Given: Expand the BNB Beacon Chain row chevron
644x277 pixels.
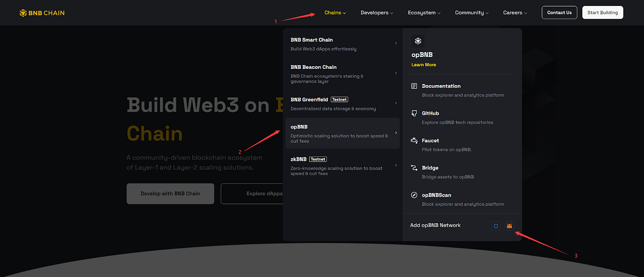Looking at the screenshot, I should coord(396,73).
